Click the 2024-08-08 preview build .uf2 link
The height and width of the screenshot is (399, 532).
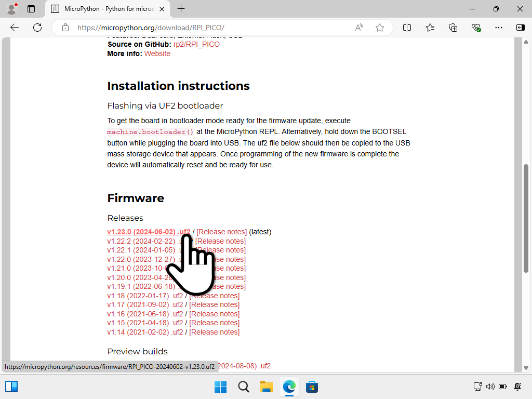(x=244, y=366)
